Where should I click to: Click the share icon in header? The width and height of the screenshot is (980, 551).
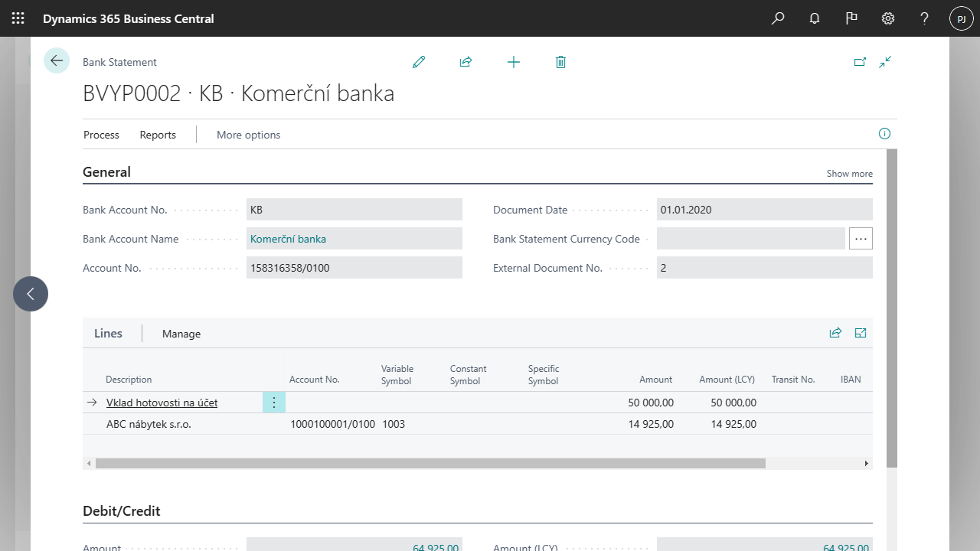tap(465, 62)
